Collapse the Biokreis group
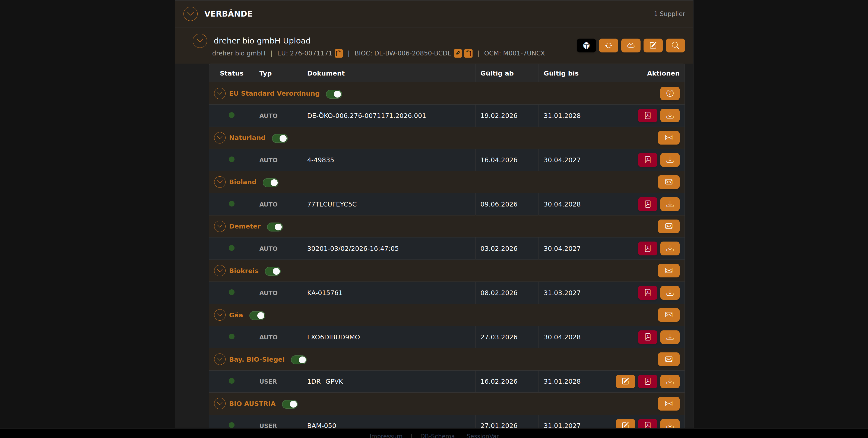 coord(220,271)
